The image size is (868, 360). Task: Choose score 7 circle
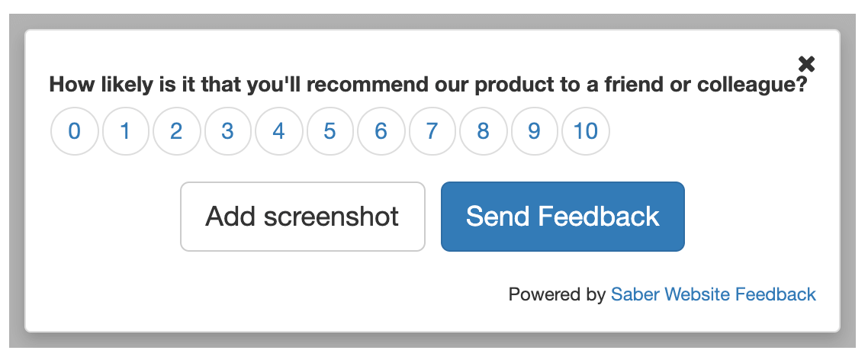pos(432,132)
